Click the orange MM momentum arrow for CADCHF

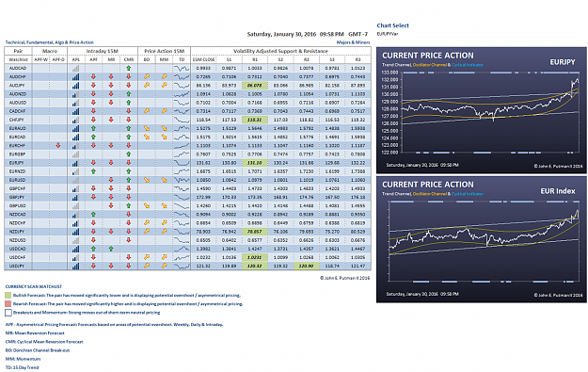click(165, 111)
